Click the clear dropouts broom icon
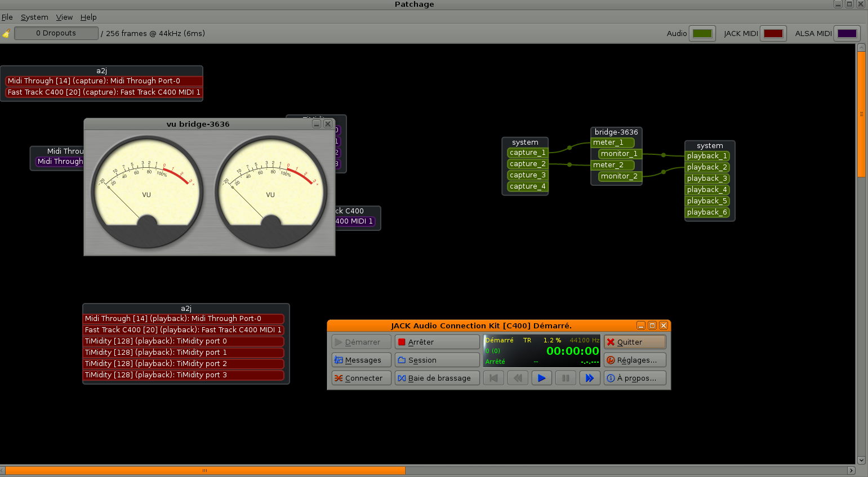This screenshot has height=477, width=868. pyautogui.click(x=6, y=33)
